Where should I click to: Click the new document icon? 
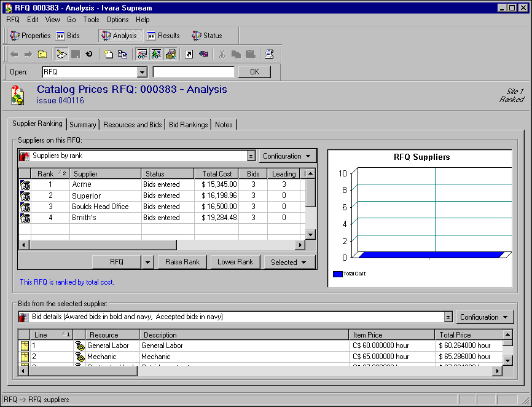(108, 54)
